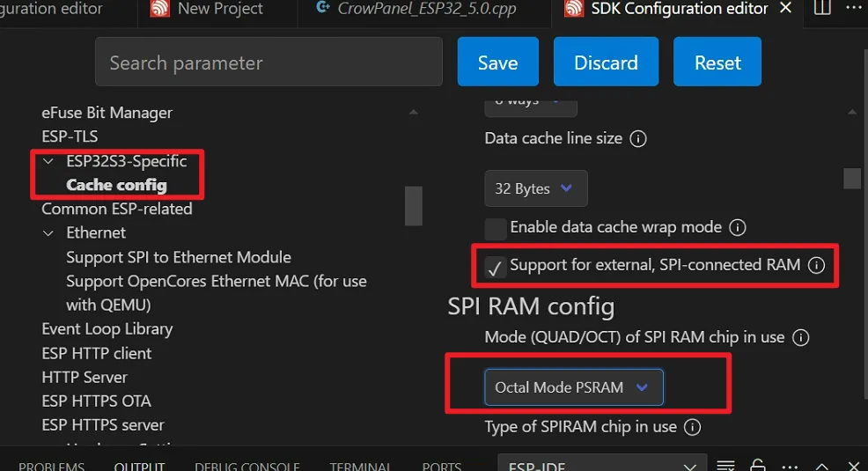This screenshot has height=471, width=868.
Task: Open the Octal Mode PSRAM dropdown
Action: [573, 387]
